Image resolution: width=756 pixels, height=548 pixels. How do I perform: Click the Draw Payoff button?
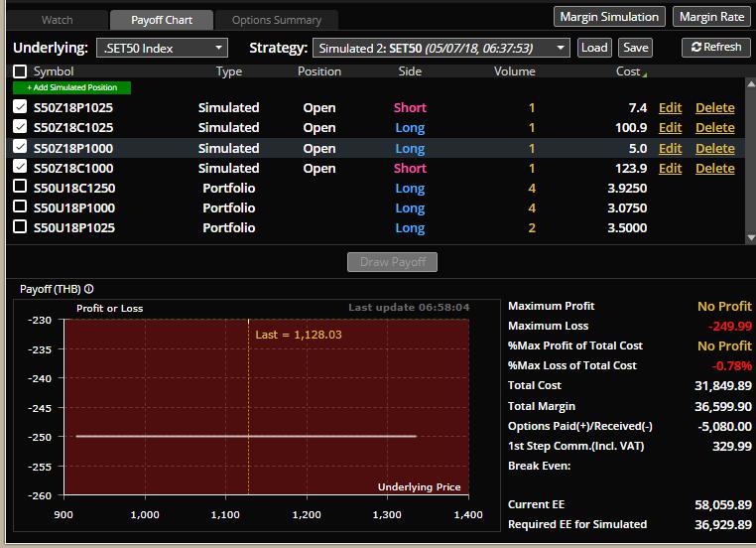point(393,262)
